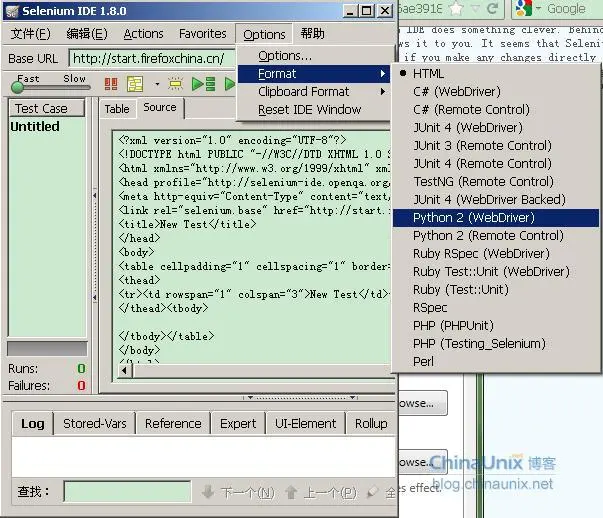Select the Perl format

pyautogui.click(x=496, y=361)
